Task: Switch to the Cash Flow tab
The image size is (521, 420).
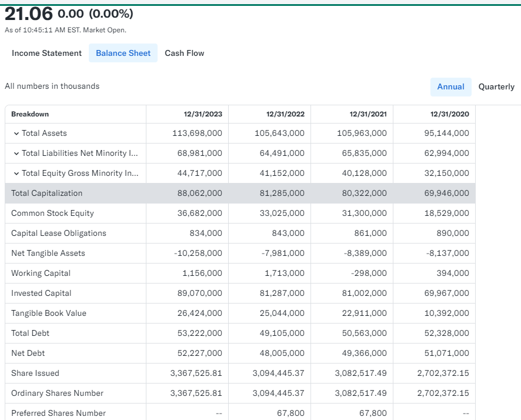Action: [185, 53]
